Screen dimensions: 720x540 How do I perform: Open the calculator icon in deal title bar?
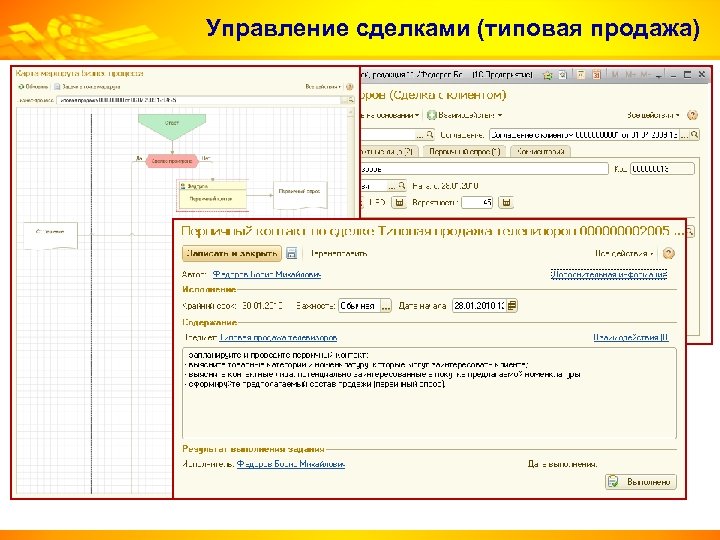(581, 75)
